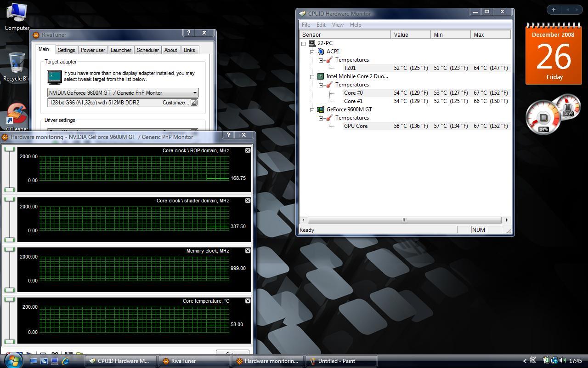This screenshot has height=368, width=588.
Task: Click the Customize... button in RivaTuner
Action: pos(175,103)
